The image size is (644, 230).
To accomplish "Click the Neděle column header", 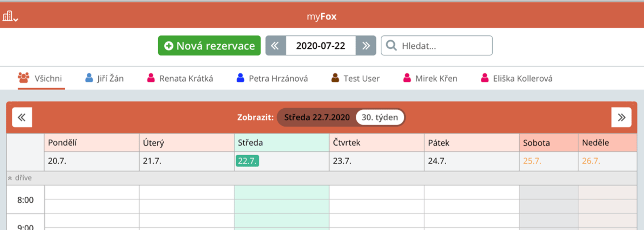I will tap(607, 143).
